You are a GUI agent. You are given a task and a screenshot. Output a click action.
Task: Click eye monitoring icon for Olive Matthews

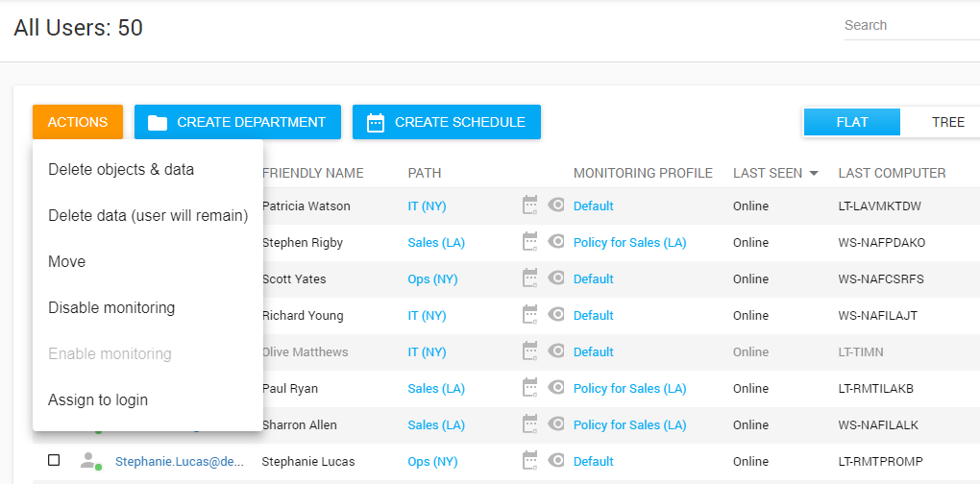pyautogui.click(x=556, y=351)
